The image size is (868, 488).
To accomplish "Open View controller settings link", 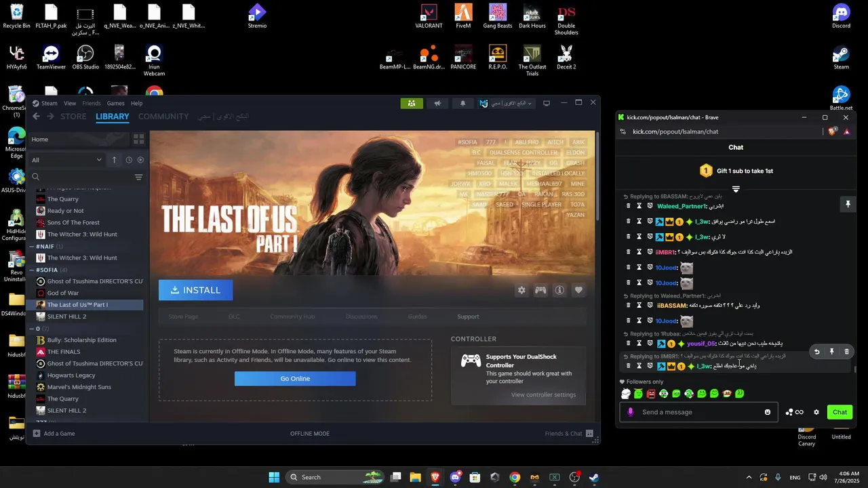I will click(x=543, y=395).
